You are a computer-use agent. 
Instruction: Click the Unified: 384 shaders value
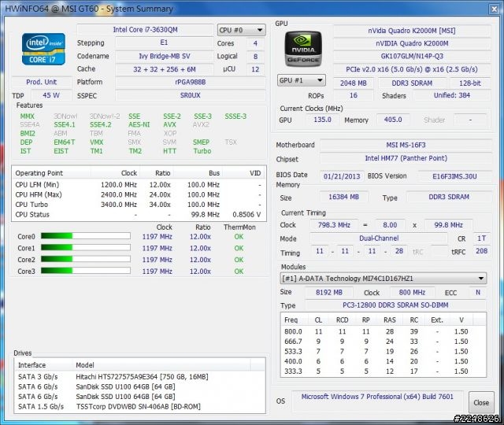[x=451, y=95]
